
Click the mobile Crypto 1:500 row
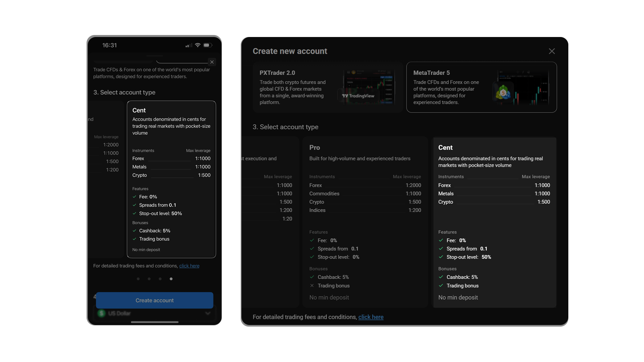click(x=171, y=175)
